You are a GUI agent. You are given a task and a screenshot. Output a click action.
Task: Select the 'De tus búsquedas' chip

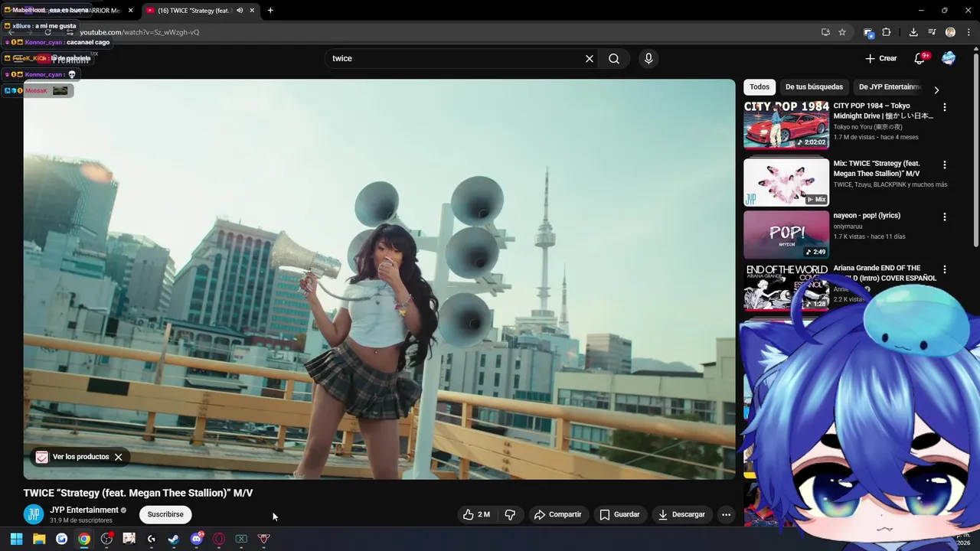click(814, 87)
